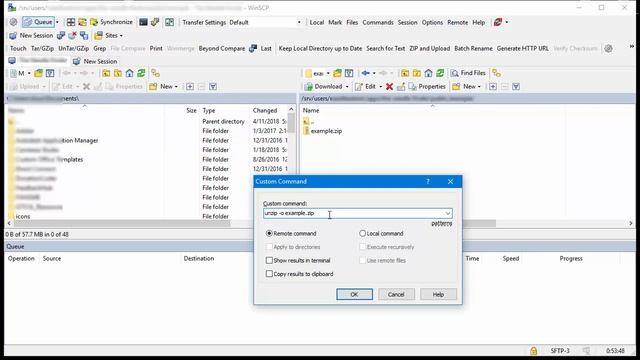Screen dimensions: 640x360
Task: Open the Commands menu
Action: (378, 22)
